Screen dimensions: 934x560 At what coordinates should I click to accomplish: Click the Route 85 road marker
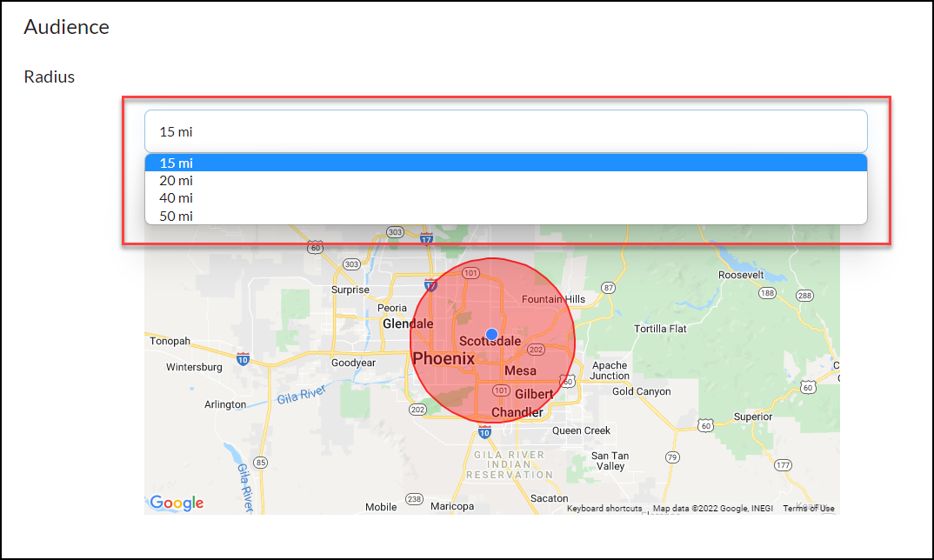pyautogui.click(x=260, y=463)
